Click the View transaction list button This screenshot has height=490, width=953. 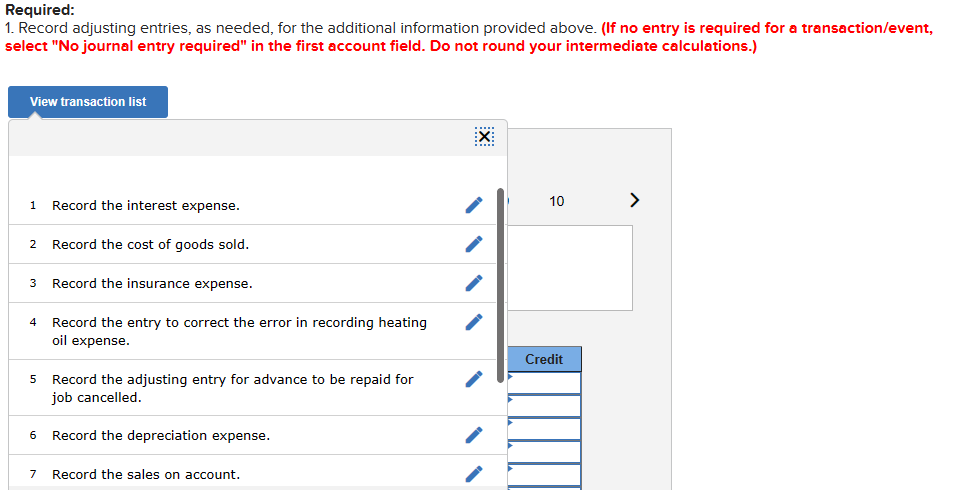click(x=88, y=102)
